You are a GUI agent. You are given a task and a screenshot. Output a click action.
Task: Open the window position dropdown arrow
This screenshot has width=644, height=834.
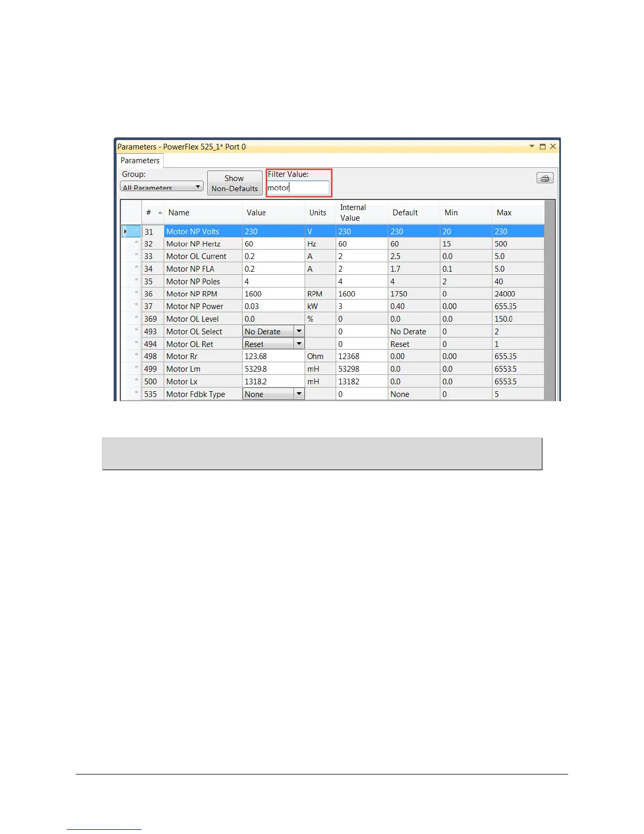coord(532,146)
